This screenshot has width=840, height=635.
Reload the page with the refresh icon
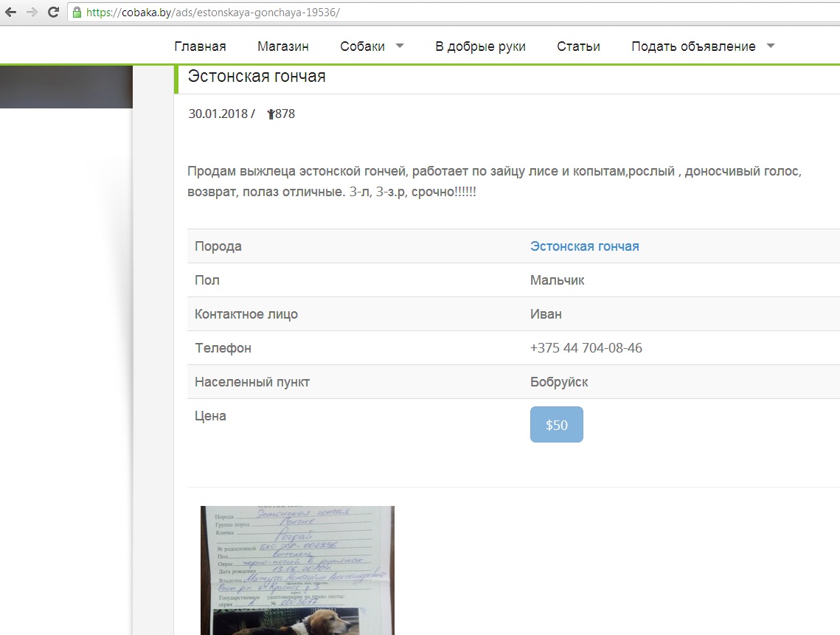pos(53,13)
